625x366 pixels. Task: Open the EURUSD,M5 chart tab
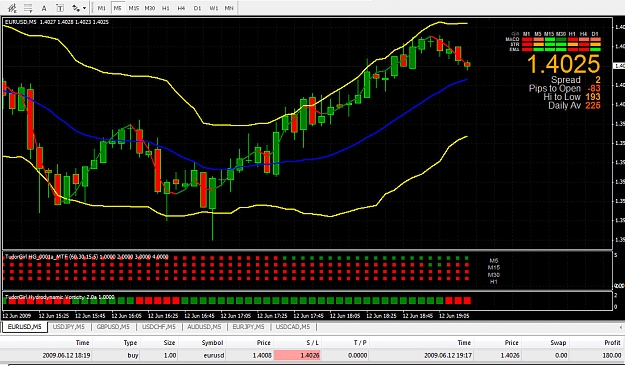point(25,327)
